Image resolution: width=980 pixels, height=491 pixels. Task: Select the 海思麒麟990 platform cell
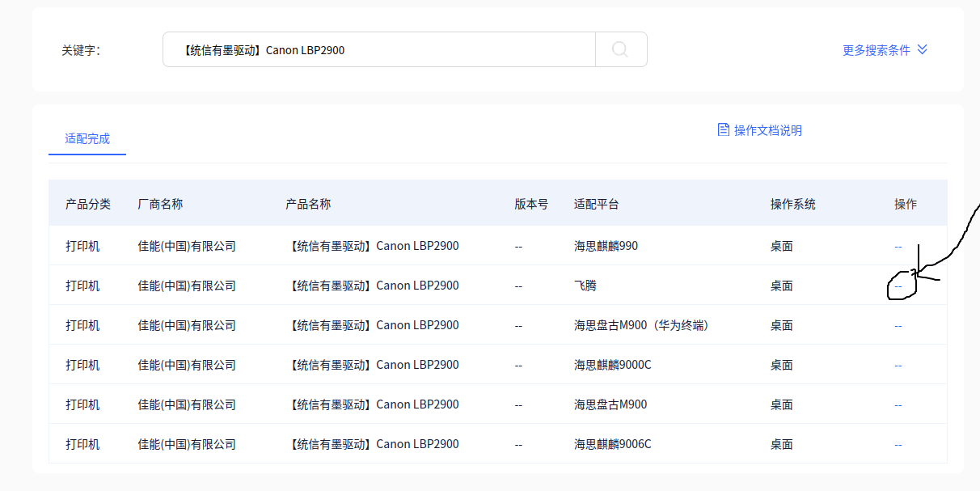[606, 245]
